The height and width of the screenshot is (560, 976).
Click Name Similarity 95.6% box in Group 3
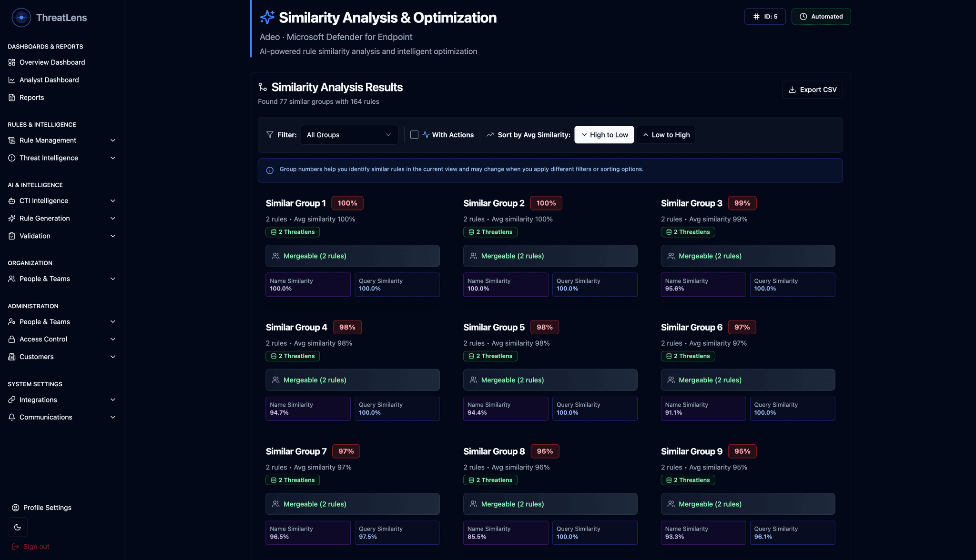click(x=703, y=285)
